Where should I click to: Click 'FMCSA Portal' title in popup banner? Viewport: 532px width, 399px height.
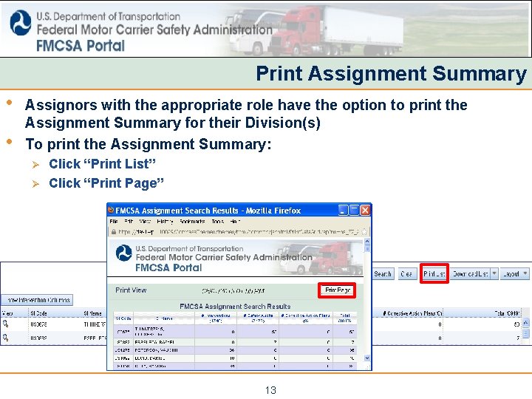168,267
